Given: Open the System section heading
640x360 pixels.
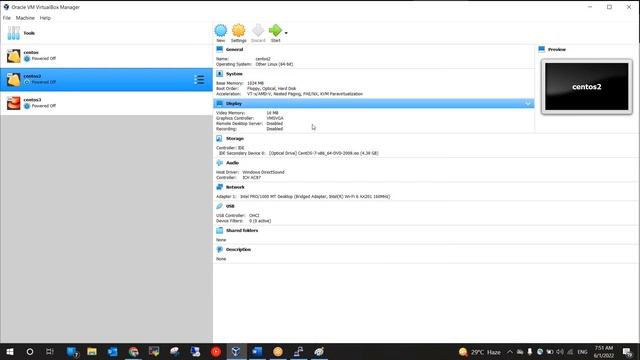Looking at the screenshot, I should click(x=234, y=74).
